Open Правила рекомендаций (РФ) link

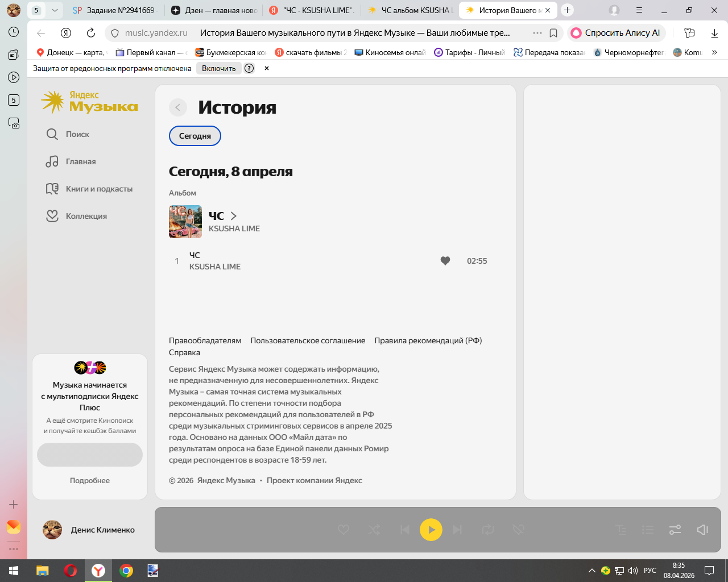pos(428,340)
